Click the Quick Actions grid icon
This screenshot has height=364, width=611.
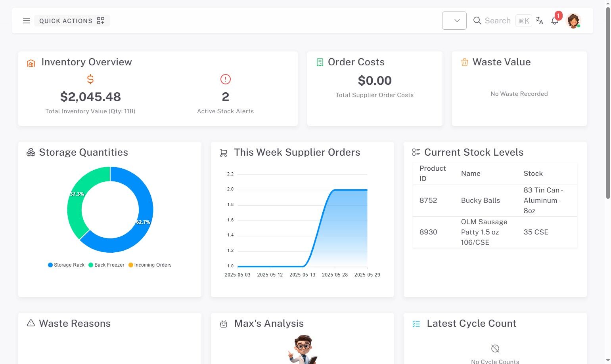pyautogui.click(x=101, y=21)
